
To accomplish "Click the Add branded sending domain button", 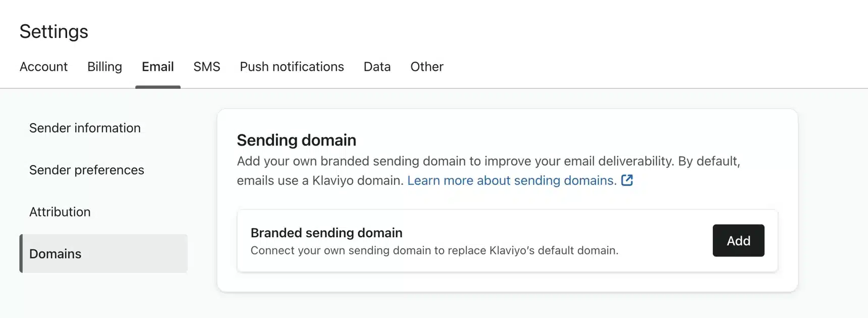I will pyautogui.click(x=738, y=241).
